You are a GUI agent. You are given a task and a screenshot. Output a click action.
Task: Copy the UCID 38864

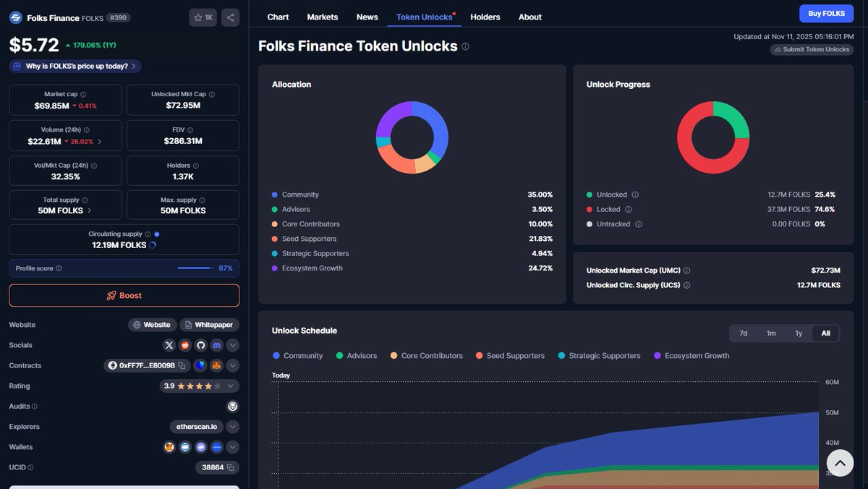tap(230, 467)
